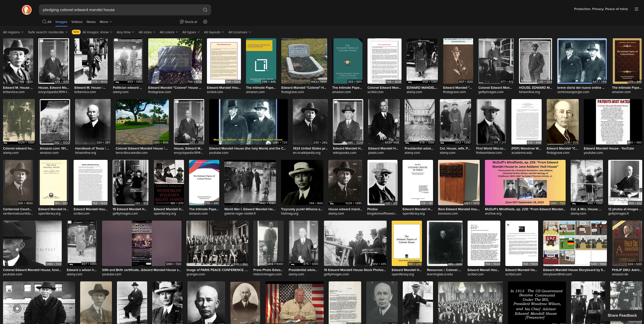
Task: Open Colonel Edward Mandell House terra-libra garden image
Action: click(142, 122)
